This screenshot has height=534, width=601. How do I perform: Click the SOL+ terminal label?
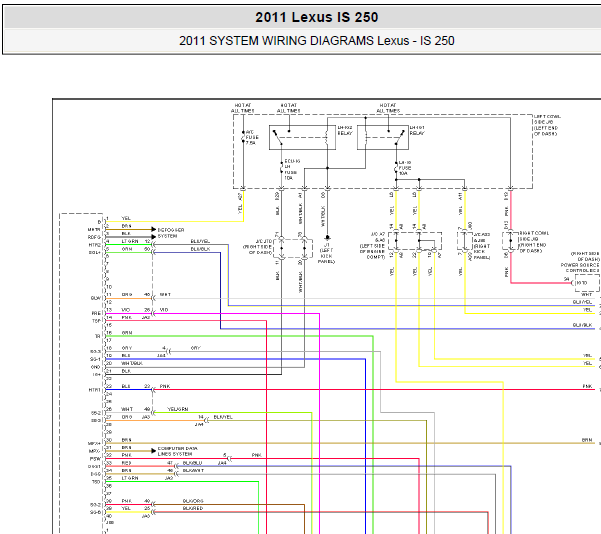click(x=95, y=253)
